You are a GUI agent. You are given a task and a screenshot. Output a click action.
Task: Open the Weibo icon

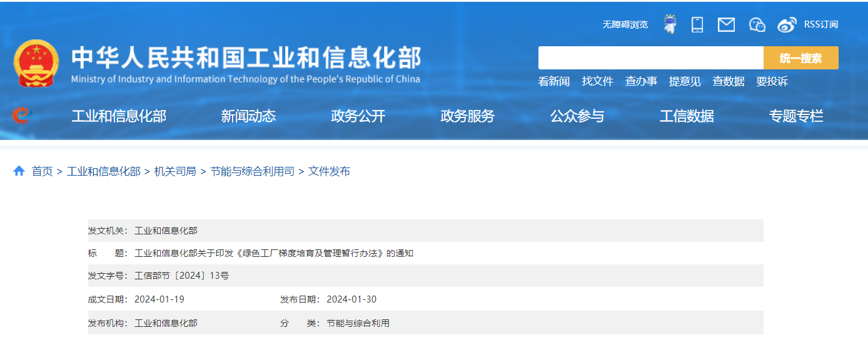(787, 24)
